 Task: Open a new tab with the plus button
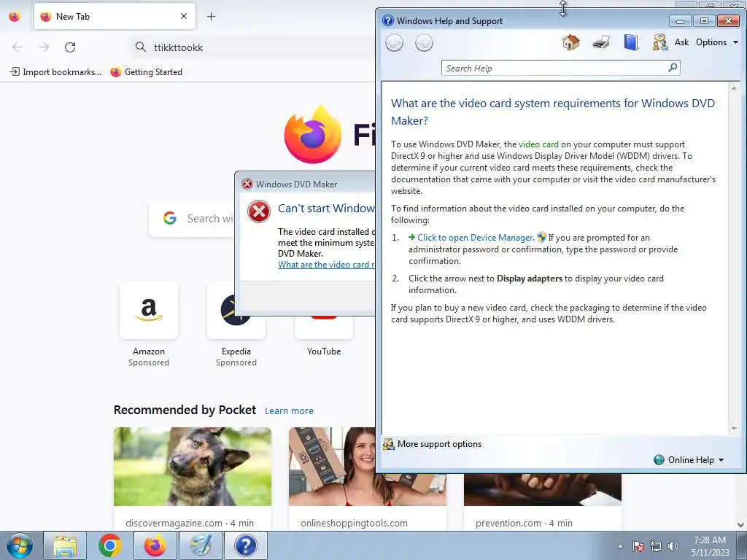tap(211, 17)
